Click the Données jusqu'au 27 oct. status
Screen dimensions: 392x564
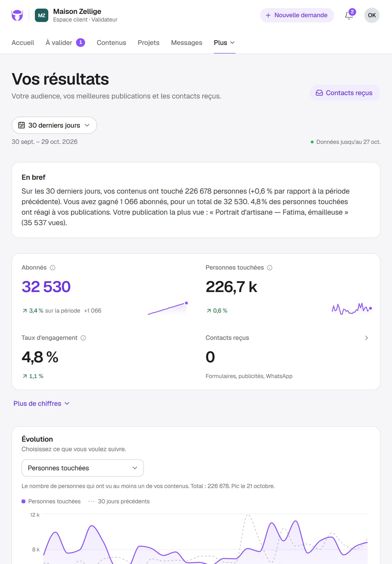tap(346, 142)
